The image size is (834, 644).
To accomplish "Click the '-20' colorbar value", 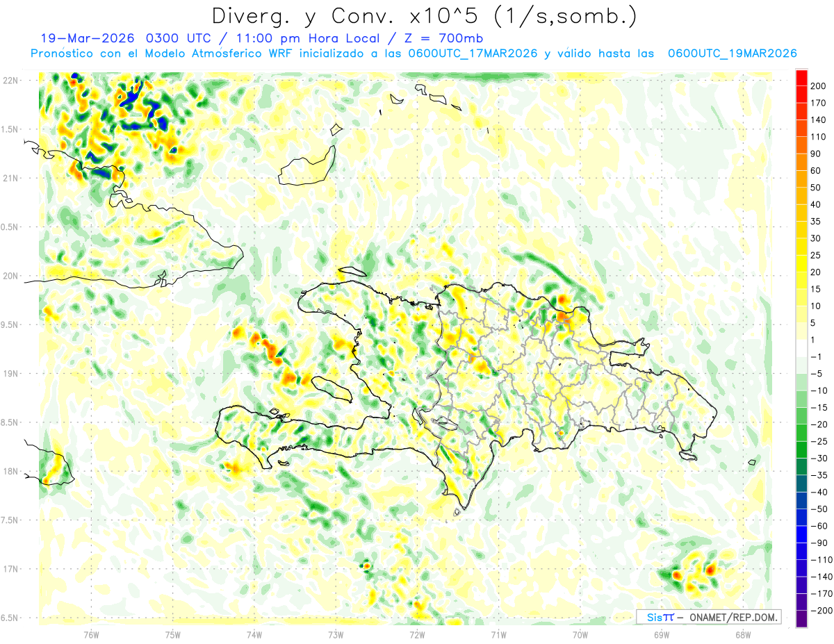I will (821, 424).
